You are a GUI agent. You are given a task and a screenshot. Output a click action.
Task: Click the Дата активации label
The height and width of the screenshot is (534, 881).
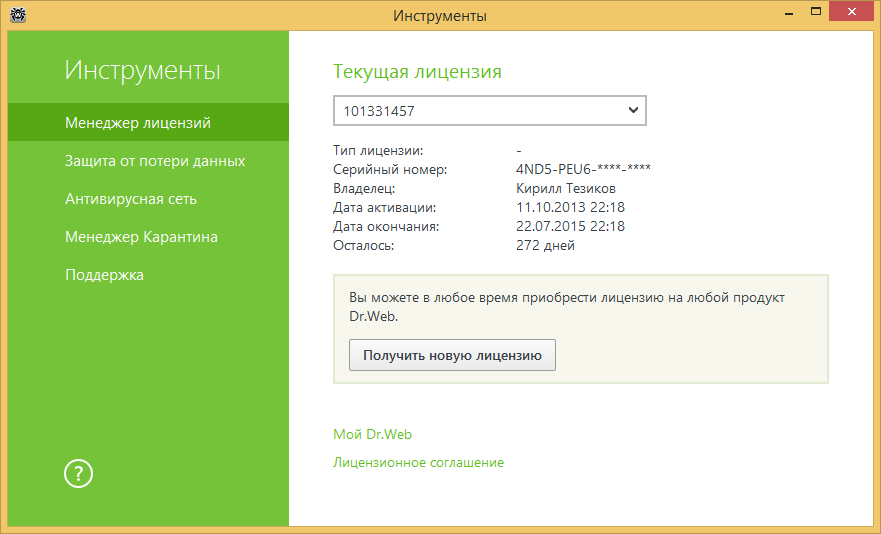pos(384,207)
